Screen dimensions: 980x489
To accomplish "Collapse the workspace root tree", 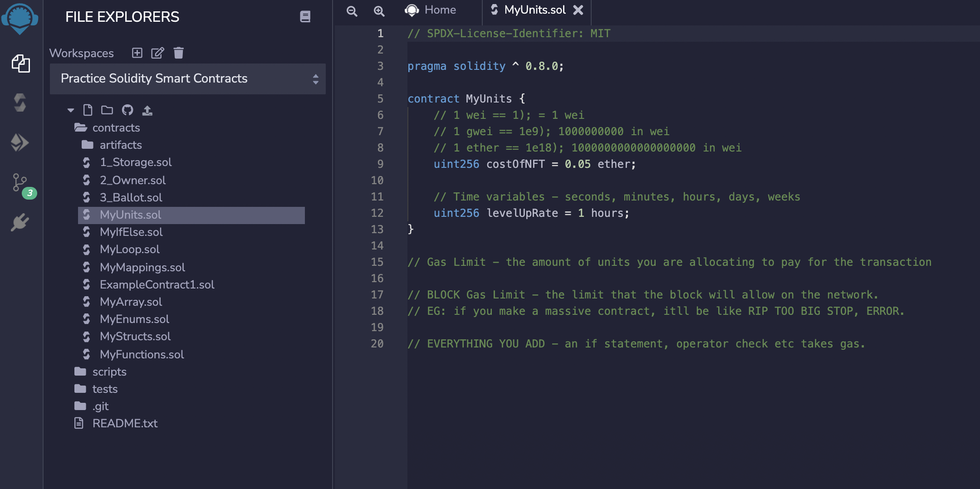I will 71,110.
